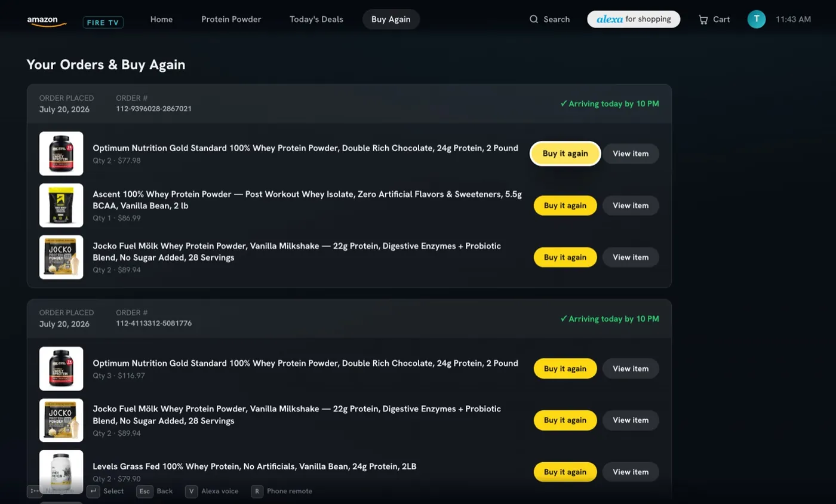
Task: Click the V key Alexa voice icon
Action: coord(191,491)
